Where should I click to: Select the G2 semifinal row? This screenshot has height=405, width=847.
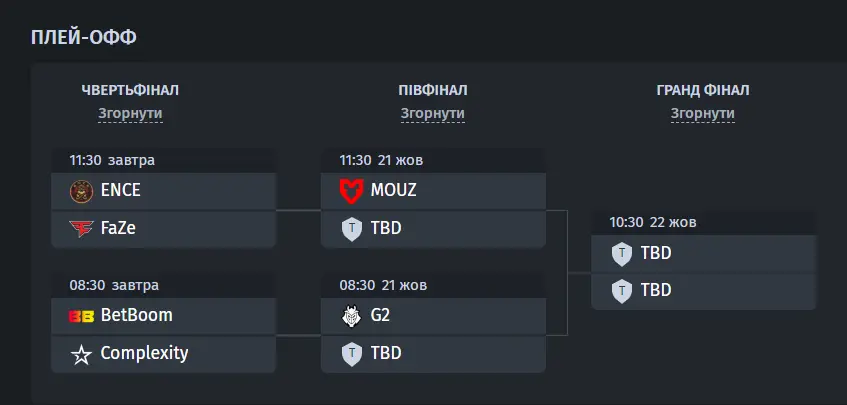coord(433,315)
